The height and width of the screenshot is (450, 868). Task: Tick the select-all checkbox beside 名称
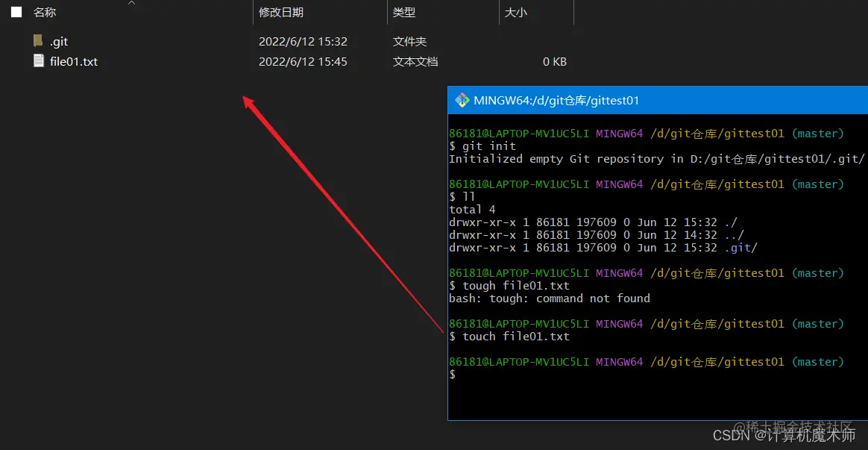click(x=16, y=12)
